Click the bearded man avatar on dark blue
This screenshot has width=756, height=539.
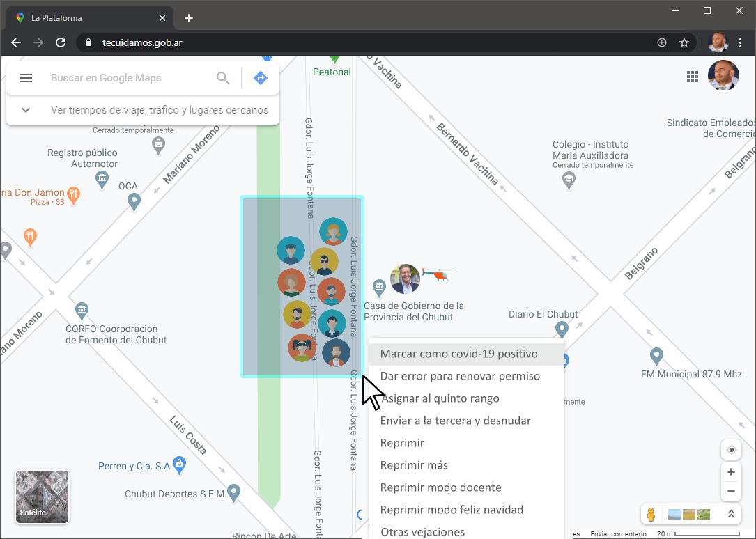coord(336,353)
